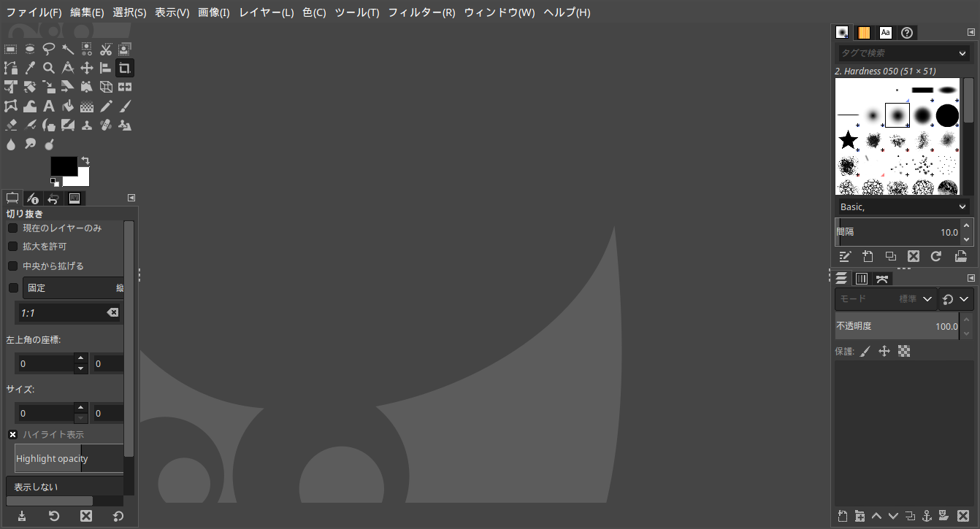This screenshot has width=980, height=529.
Task: Select the 3D Transform cube tool
Action: pos(106,87)
